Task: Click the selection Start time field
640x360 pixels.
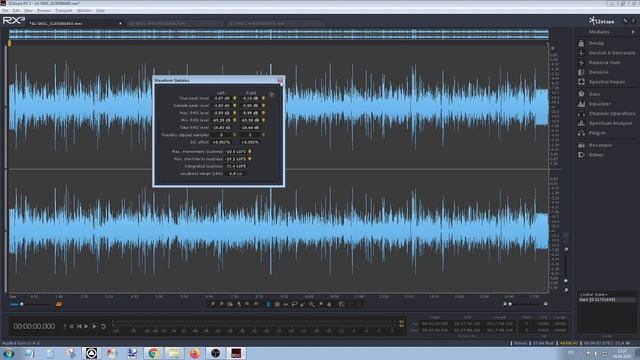Action: coord(435,324)
